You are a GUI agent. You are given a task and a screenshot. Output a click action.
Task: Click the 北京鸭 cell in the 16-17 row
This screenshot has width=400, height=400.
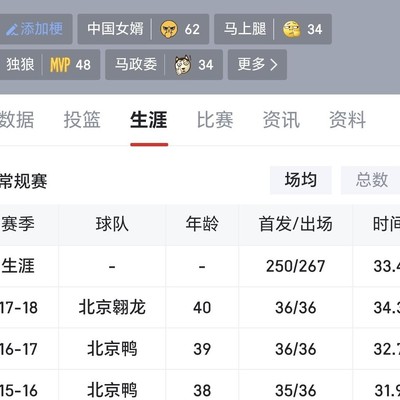(x=112, y=349)
